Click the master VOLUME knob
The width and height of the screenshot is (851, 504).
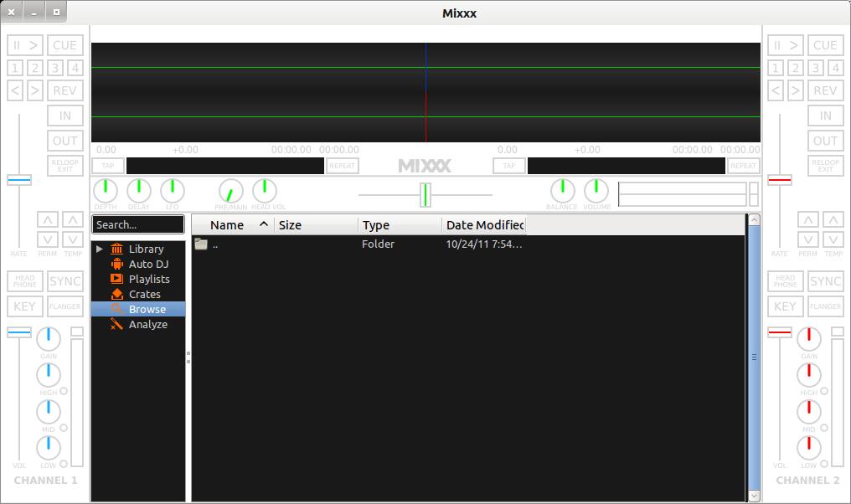pyautogui.click(x=596, y=190)
